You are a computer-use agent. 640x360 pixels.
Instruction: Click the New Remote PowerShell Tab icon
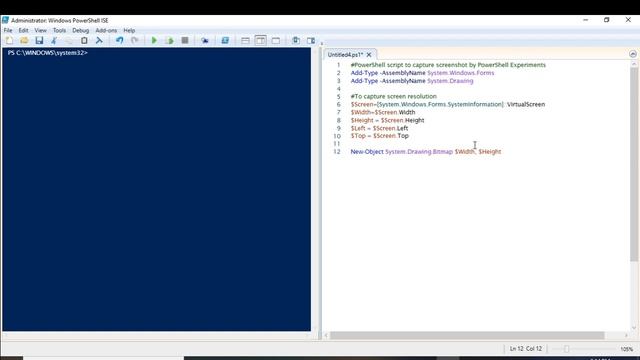pyautogui.click(x=205, y=40)
